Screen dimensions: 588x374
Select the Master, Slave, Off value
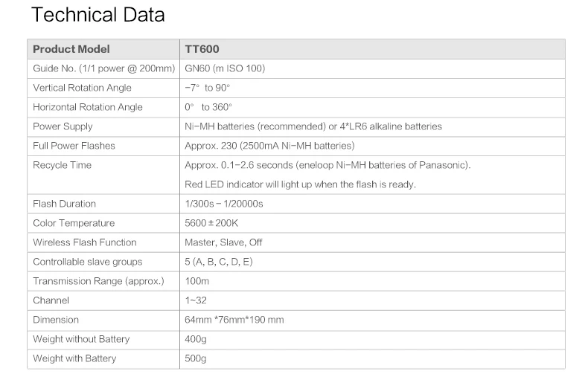[x=223, y=242]
